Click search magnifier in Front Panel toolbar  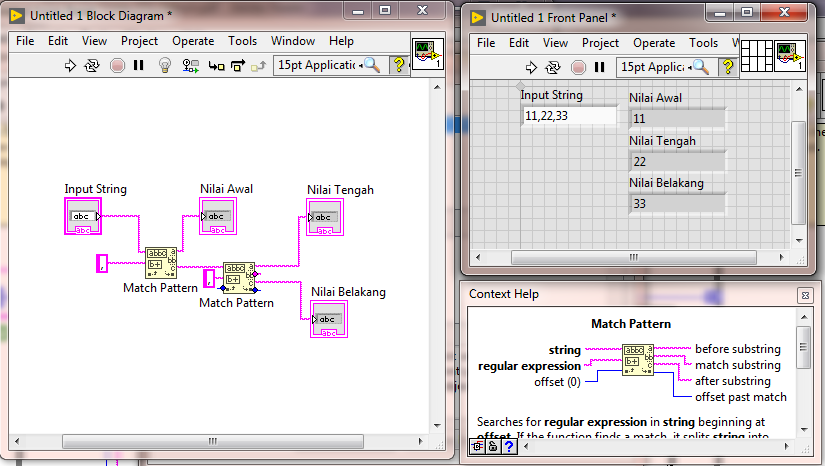point(701,67)
